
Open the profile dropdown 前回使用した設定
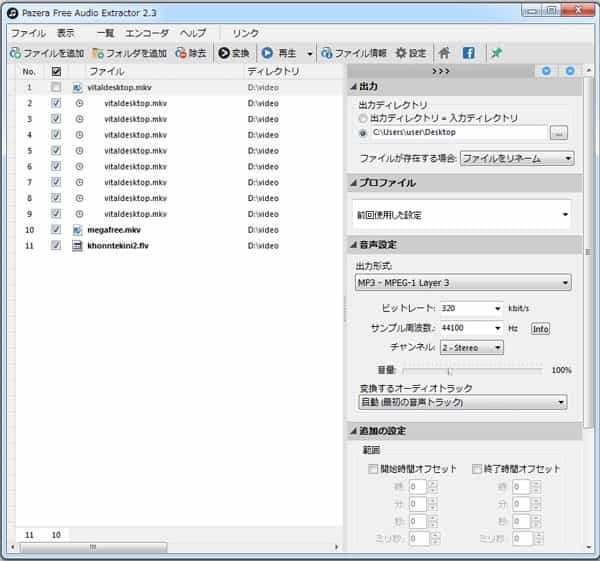tap(461, 215)
